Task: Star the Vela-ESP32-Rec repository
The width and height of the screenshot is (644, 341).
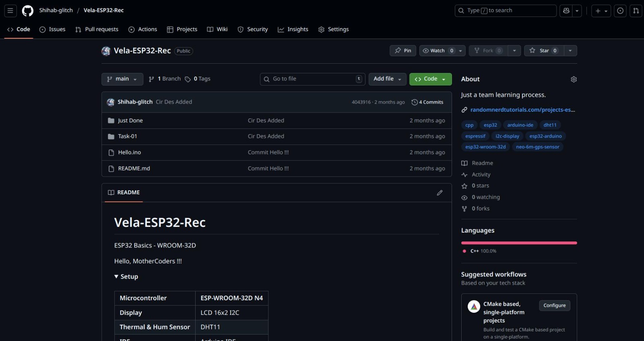Action: tap(544, 51)
